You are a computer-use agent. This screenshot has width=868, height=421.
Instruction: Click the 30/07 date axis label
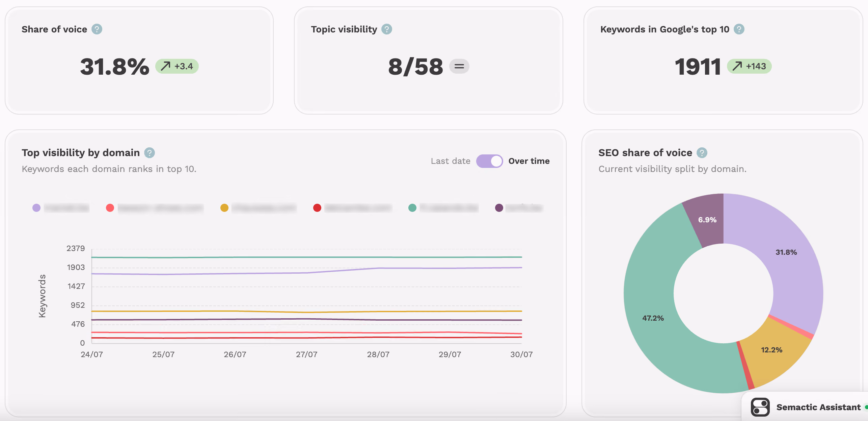(x=522, y=354)
